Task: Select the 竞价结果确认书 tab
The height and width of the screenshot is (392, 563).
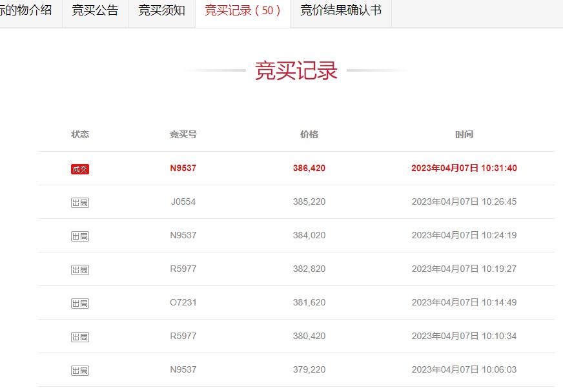Action: pos(343,11)
